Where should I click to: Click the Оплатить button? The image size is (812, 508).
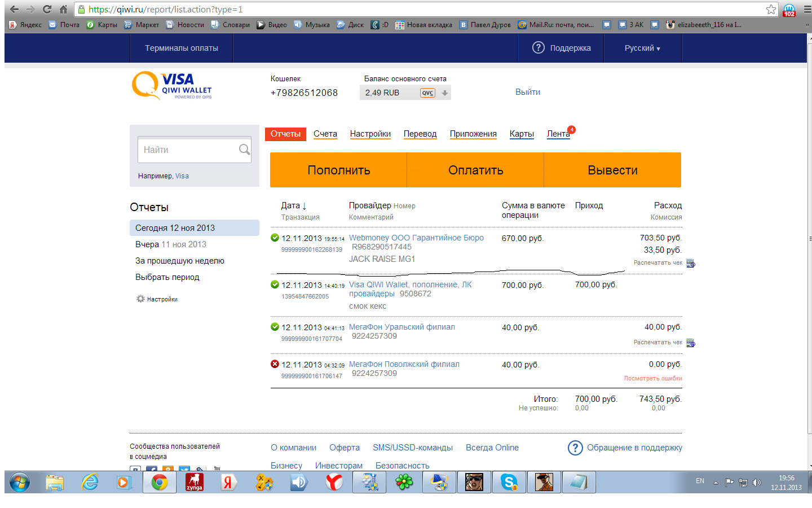pyautogui.click(x=475, y=170)
